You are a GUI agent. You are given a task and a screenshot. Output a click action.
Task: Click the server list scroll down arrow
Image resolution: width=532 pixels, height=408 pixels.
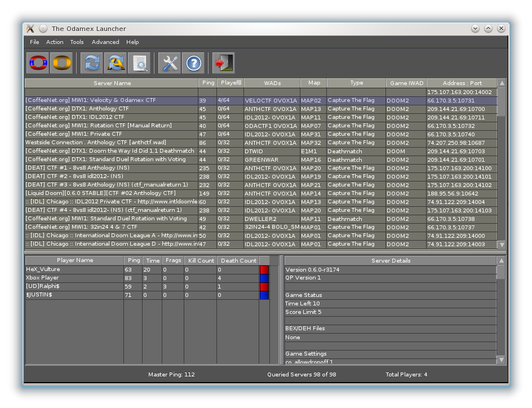(x=502, y=245)
